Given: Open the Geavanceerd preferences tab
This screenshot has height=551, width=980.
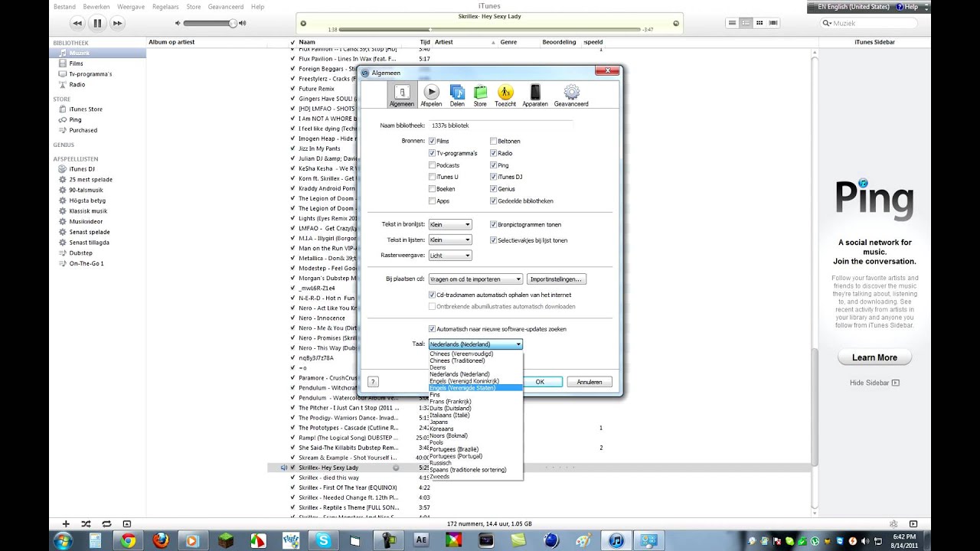Looking at the screenshot, I should (571, 96).
